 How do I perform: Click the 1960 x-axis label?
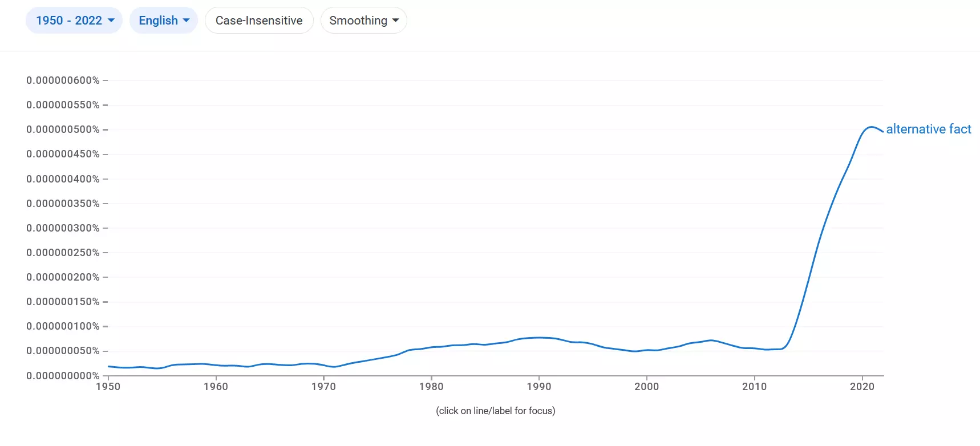216,387
